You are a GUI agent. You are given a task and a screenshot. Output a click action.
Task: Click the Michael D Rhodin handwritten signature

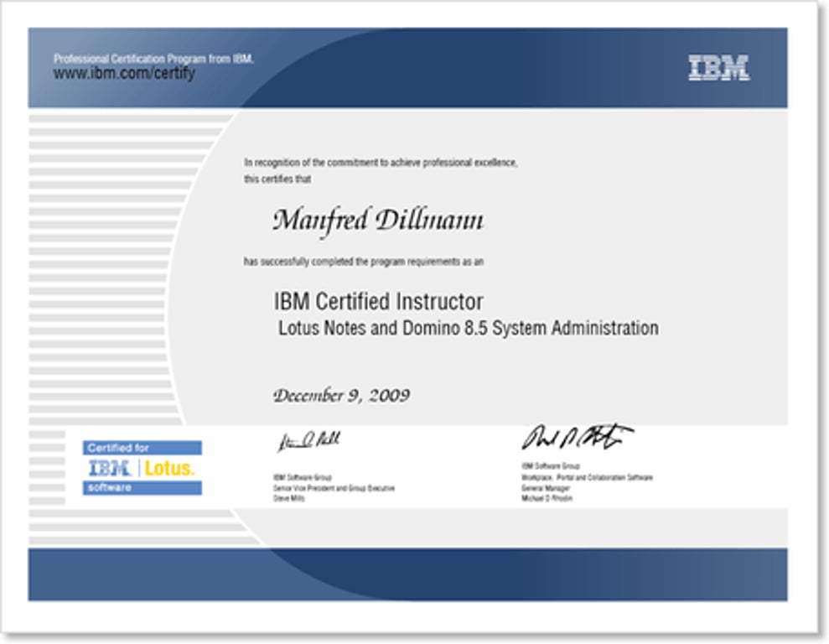click(x=578, y=437)
